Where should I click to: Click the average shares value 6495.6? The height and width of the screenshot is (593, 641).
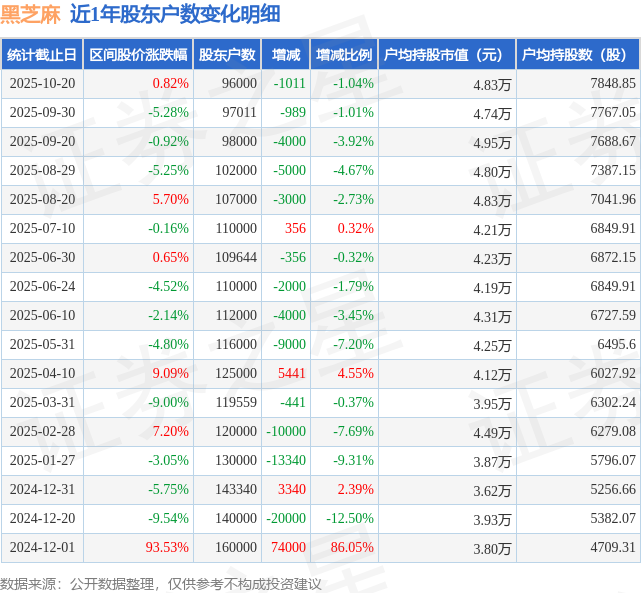(617, 345)
